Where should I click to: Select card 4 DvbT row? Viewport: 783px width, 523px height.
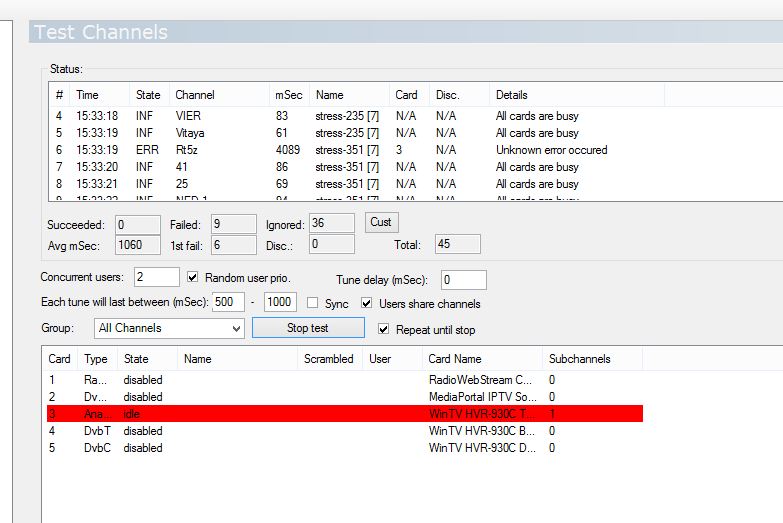pos(345,431)
